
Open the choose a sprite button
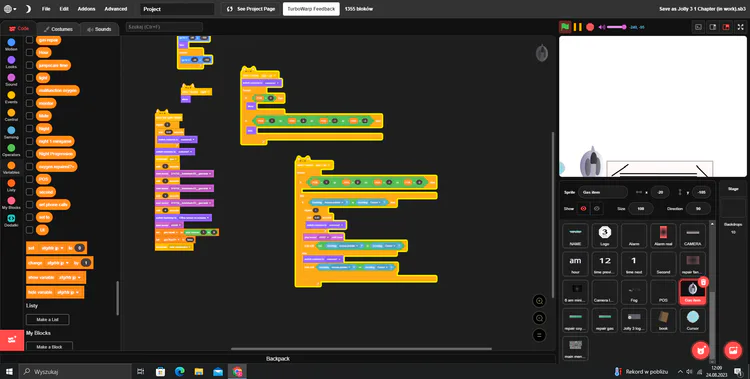[701, 350]
